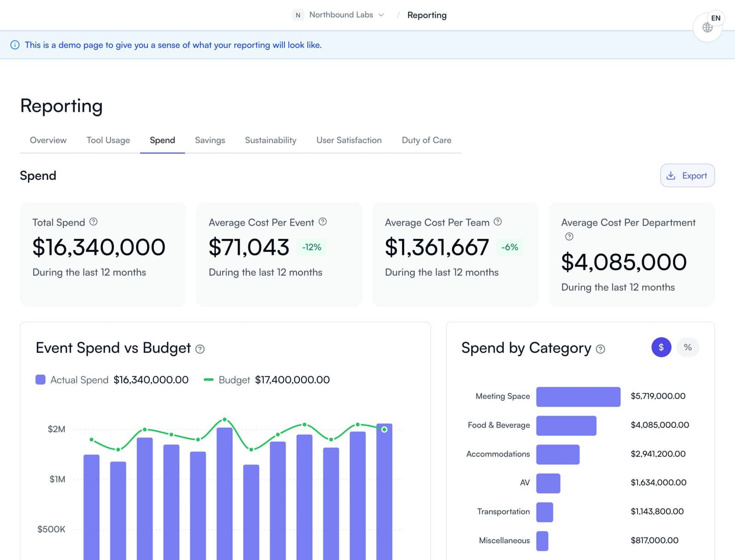Click the $16,340,000 total spend value
Screen dimensions: 735x560
99,247
